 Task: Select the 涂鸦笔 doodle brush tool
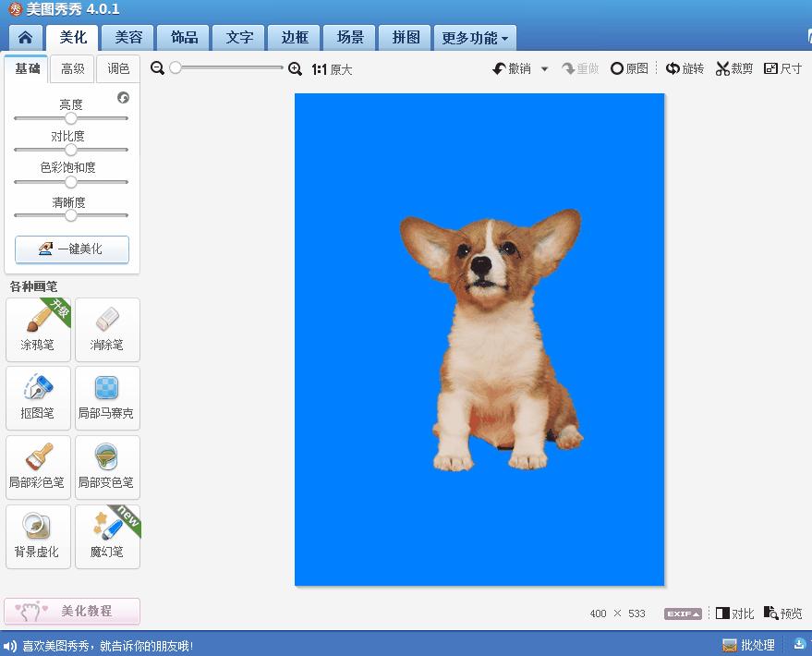coord(38,329)
